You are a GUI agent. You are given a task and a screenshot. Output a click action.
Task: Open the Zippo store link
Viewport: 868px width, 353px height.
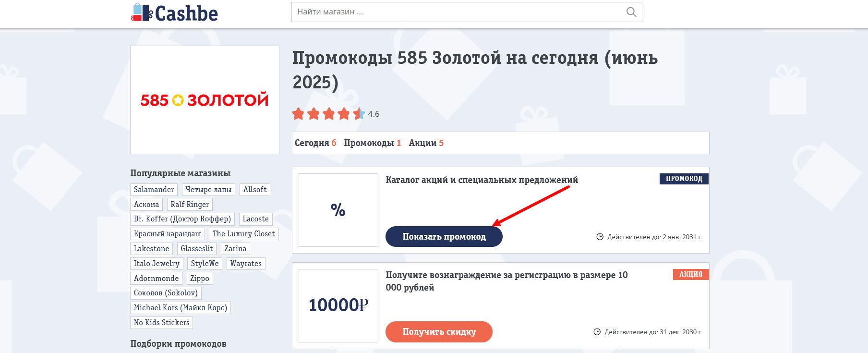click(200, 279)
